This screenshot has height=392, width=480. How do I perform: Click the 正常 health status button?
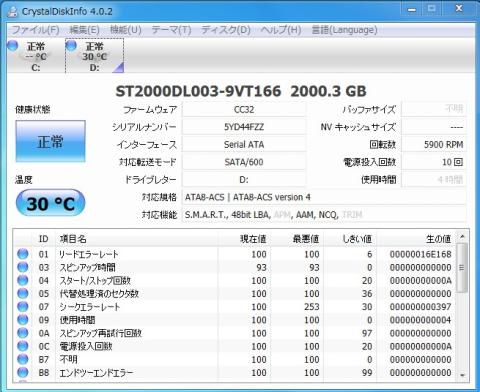coord(50,141)
